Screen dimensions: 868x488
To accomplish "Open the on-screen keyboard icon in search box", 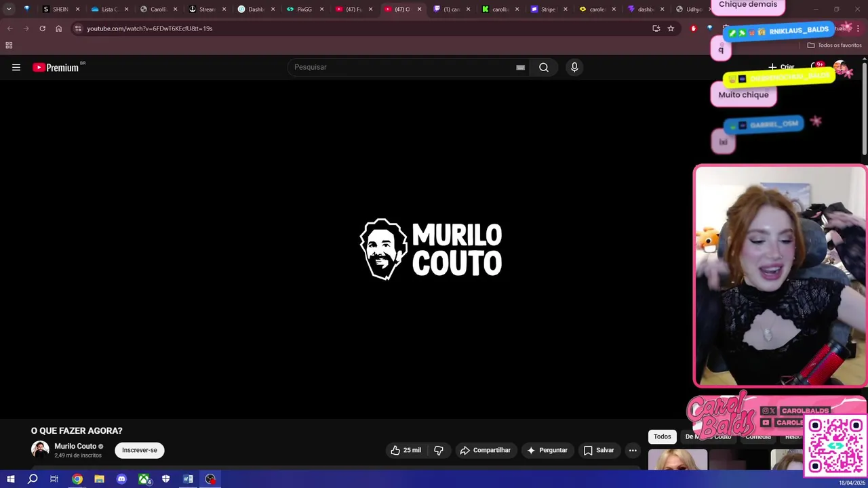I will (x=520, y=67).
